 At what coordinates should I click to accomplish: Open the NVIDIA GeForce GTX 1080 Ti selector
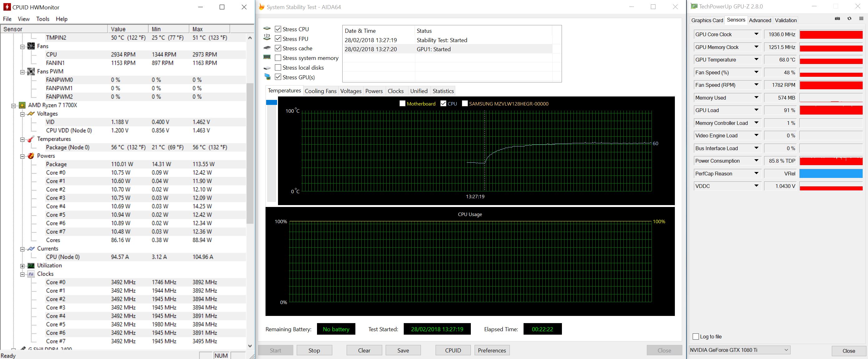739,350
